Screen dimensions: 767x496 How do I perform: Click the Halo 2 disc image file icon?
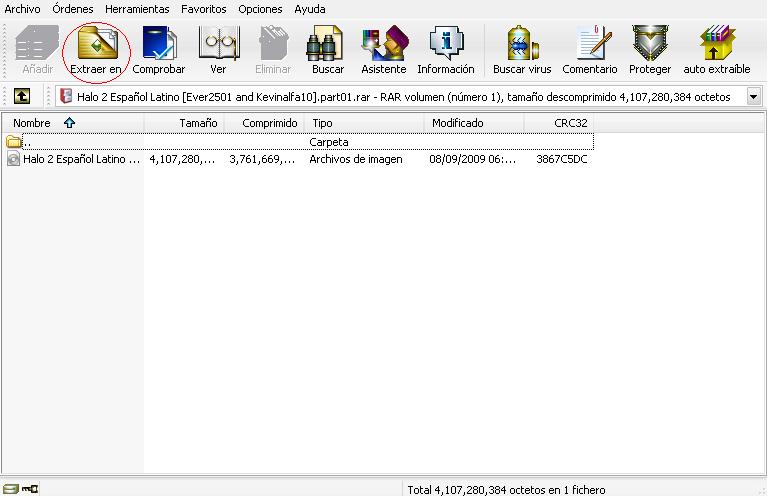tap(13, 158)
